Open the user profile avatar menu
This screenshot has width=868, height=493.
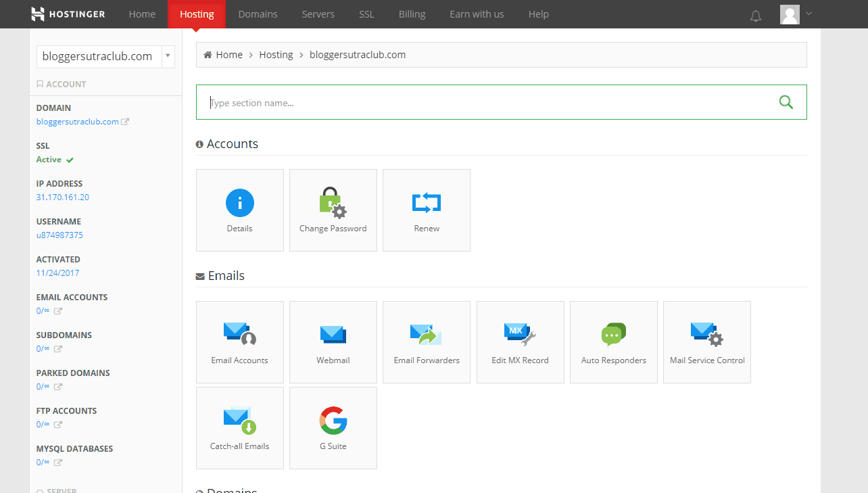(795, 14)
